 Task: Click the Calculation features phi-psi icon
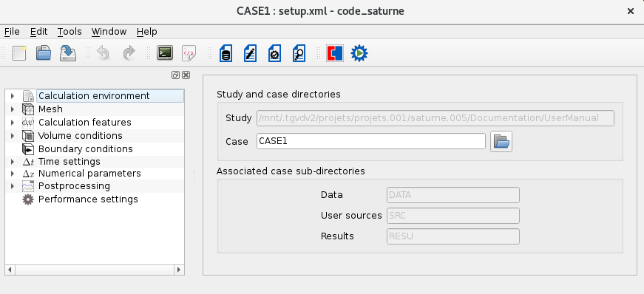tap(28, 123)
